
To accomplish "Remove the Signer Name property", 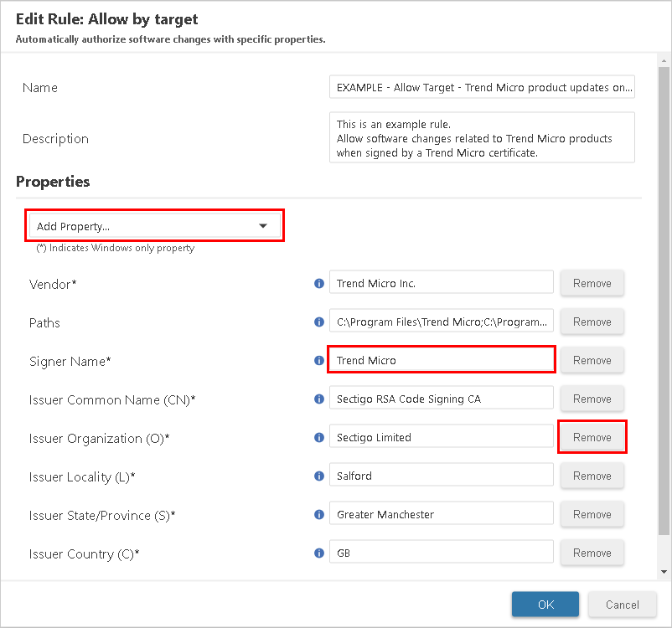I will click(592, 360).
